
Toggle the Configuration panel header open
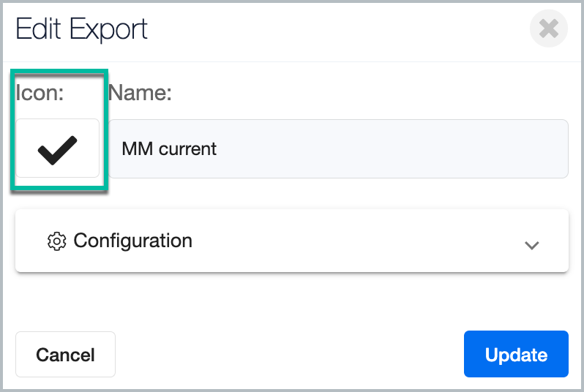click(x=292, y=241)
